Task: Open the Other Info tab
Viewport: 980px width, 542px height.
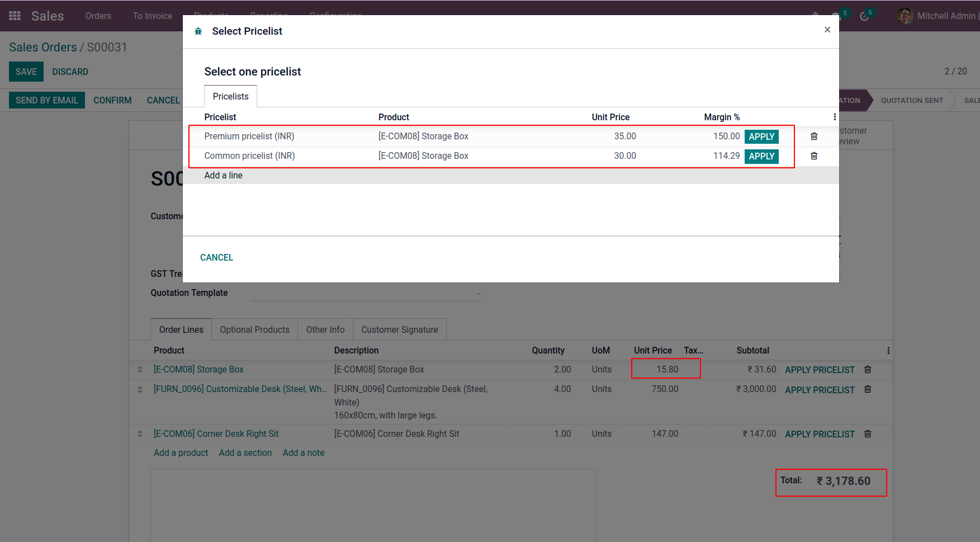Action: click(325, 330)
